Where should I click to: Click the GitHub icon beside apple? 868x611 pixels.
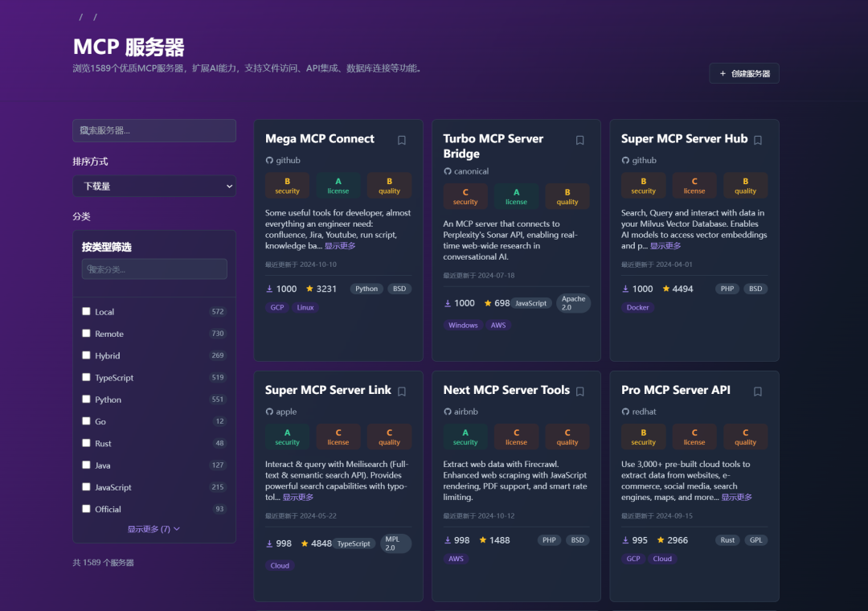coord(269,412)
